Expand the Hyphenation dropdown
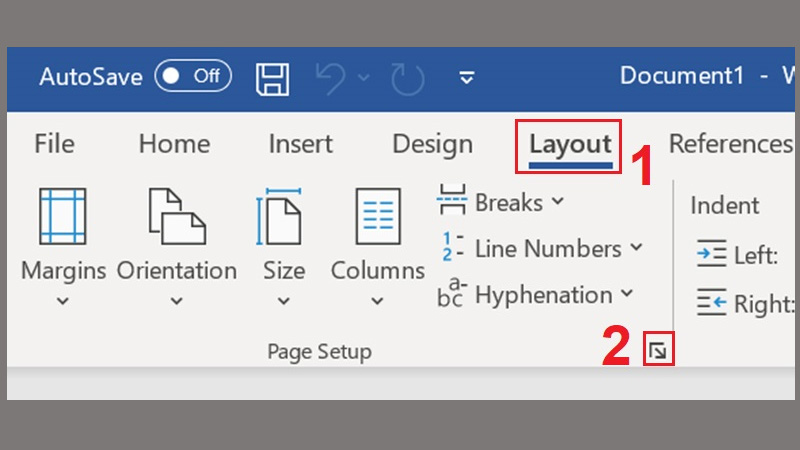Image resolution: width=800 pixels, height=450 pixels. tap(536, 294)
